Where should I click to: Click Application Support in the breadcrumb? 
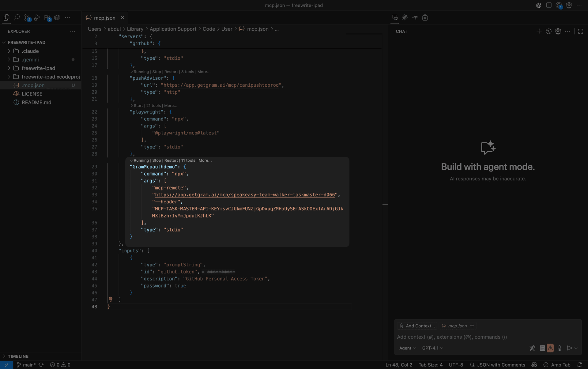(173, 29)
